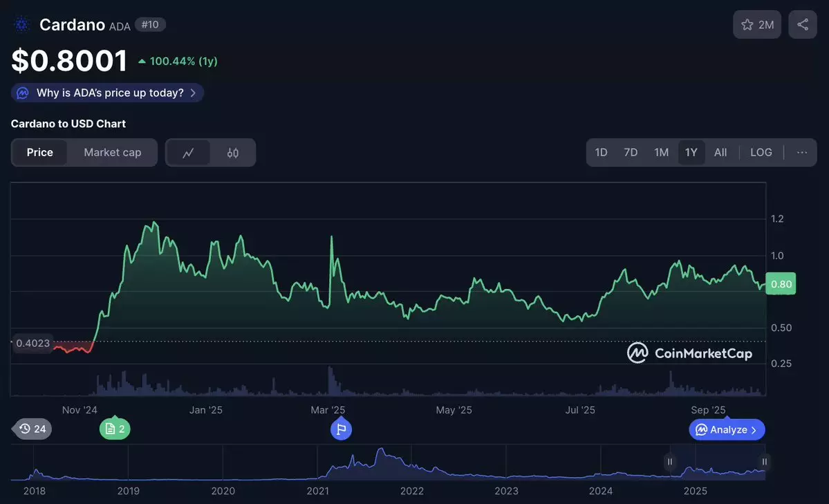Click the 0.4023 starting price label
Image resolution: width=829 pixels, height=504 pixels.
[32, 343]
